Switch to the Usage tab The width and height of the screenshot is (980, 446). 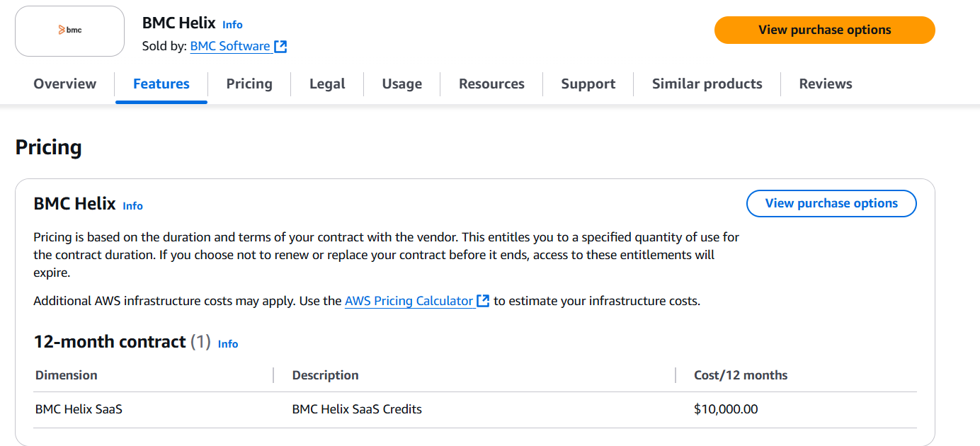[x=401, y=84]
